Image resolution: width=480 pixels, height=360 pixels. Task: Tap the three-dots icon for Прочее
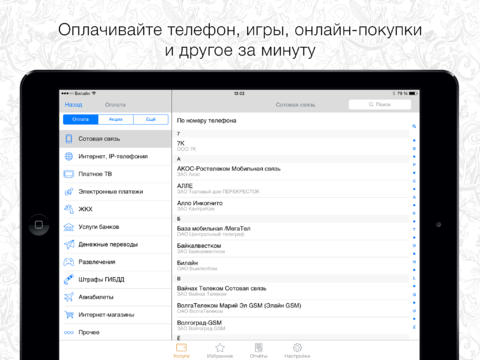click(x=69, y=332)
